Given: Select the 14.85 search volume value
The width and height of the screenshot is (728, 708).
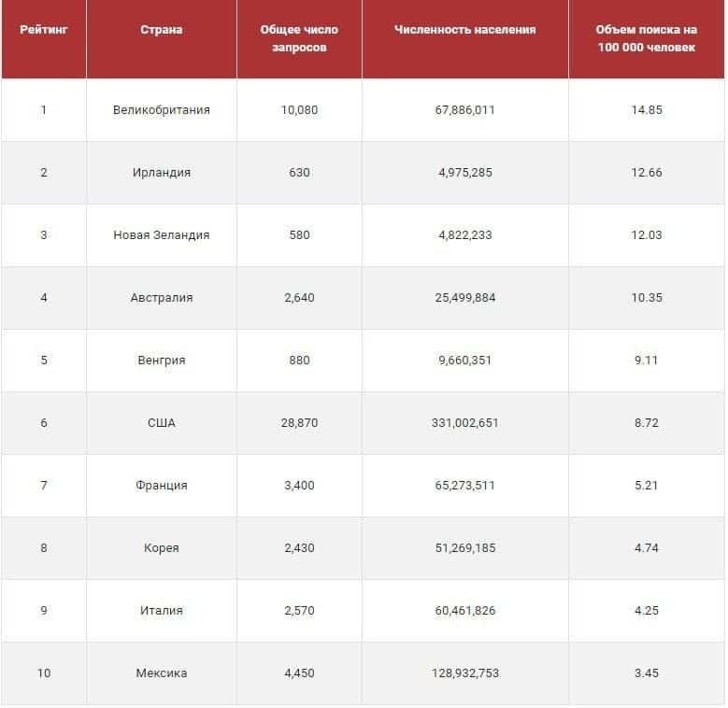Looking at the screenshot, I should coord(647,110).
